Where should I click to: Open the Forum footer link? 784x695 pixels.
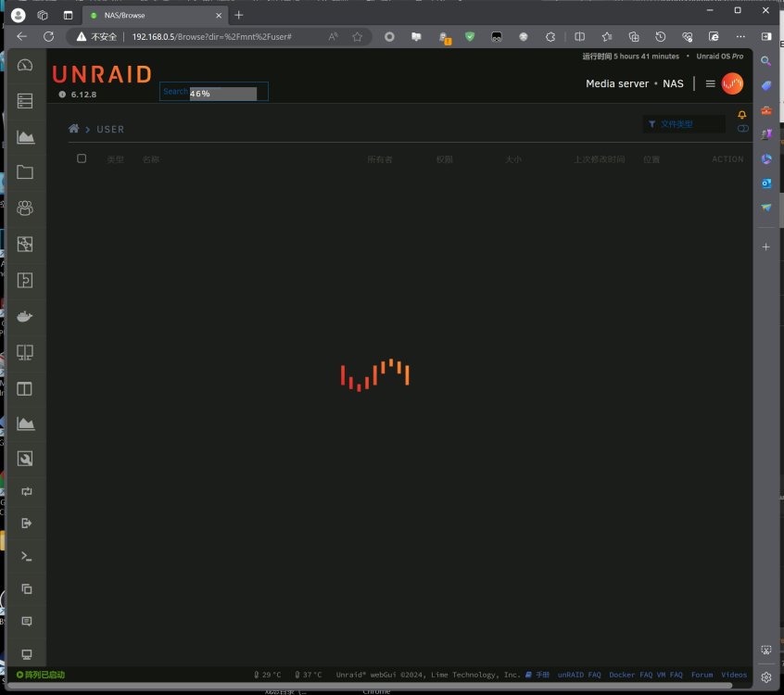coord(702,675)
